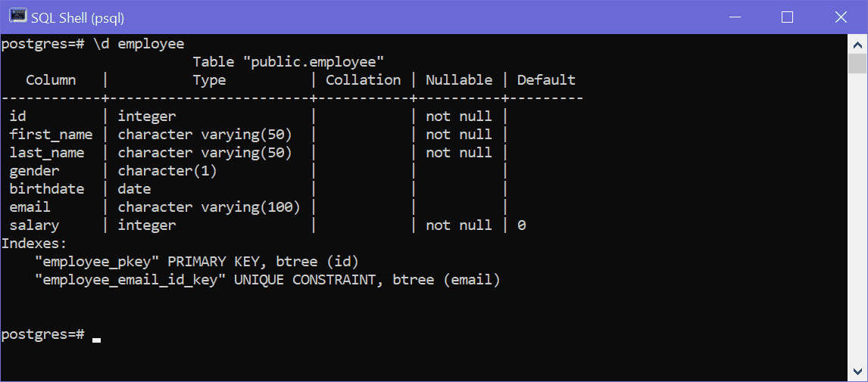Click at the blinking cursor after postgres=# prompt

point(97,340)
